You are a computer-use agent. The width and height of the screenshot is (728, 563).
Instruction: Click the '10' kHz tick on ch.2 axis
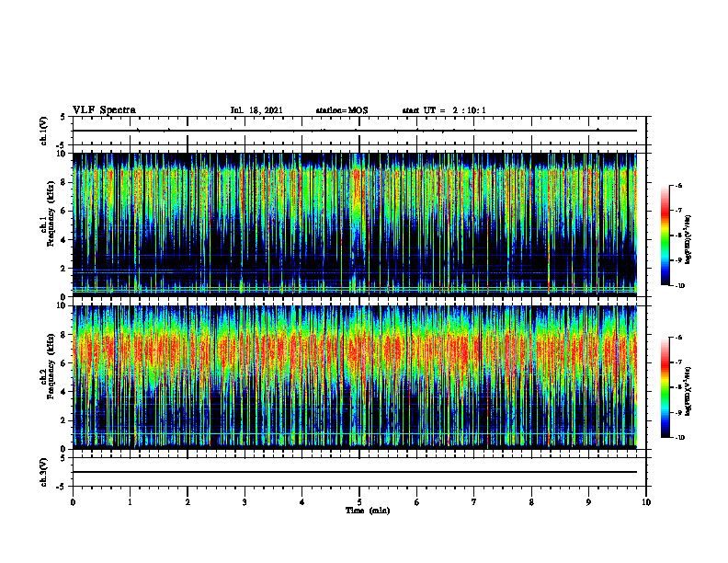pos(63,305)
